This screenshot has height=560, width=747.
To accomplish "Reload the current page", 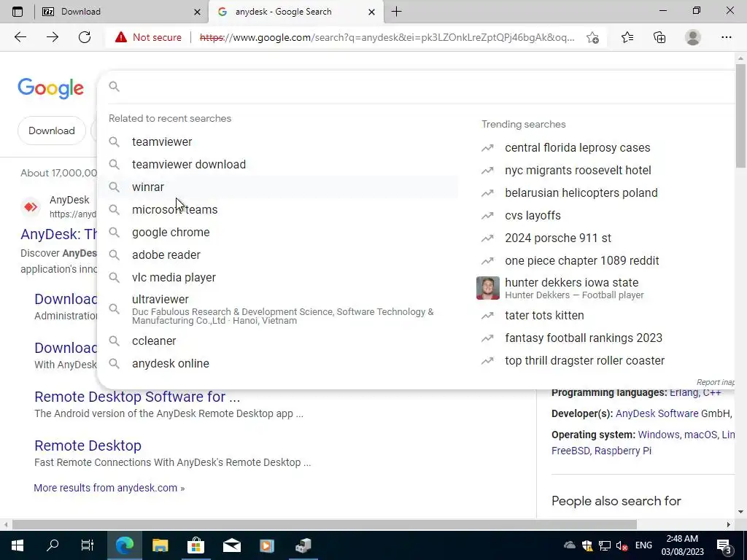I will tap(85, 37).
